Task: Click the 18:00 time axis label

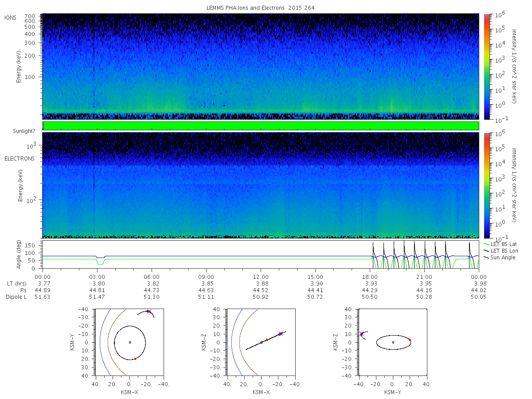Action: tap(370, 276)
